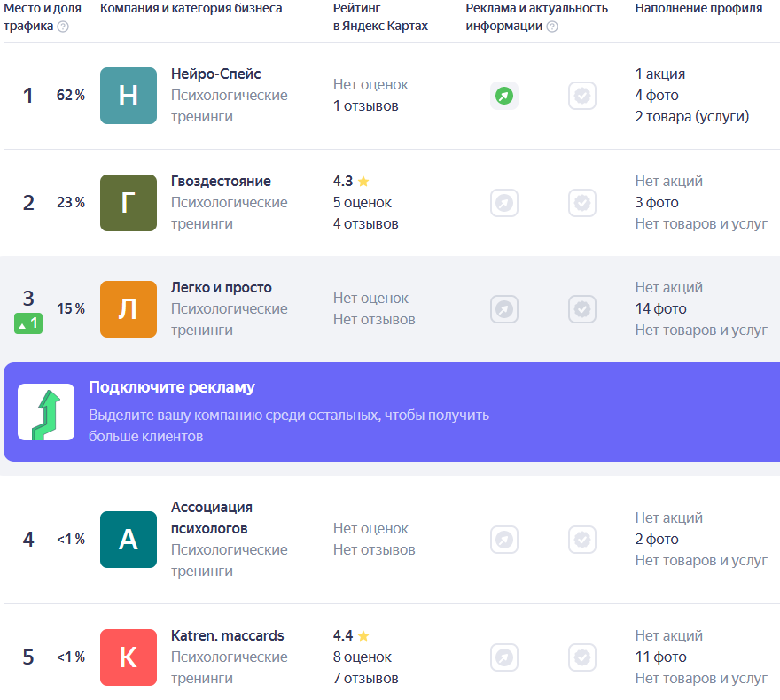
Task: Click '4 отзывов' in Гвоздестояние row
Action: click(x=365, y=224)
